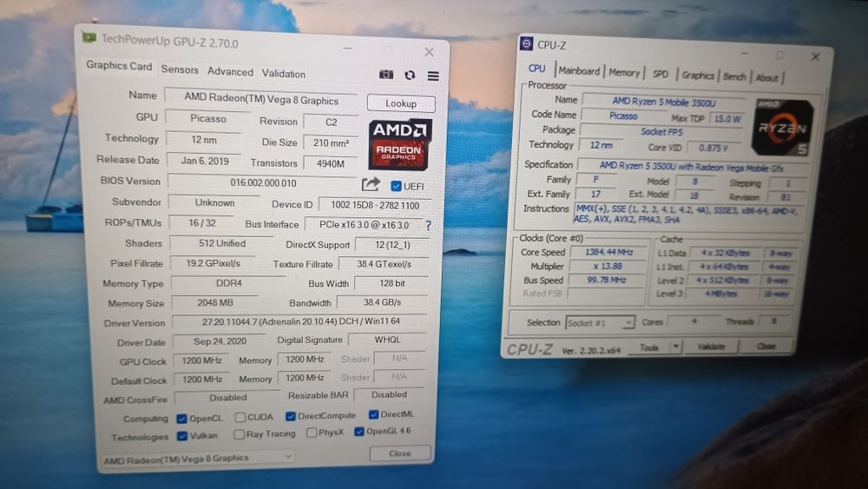Click the Validate button in CPU-Z
The width and height of the screenshot is (868, 489).
point(711,347)
